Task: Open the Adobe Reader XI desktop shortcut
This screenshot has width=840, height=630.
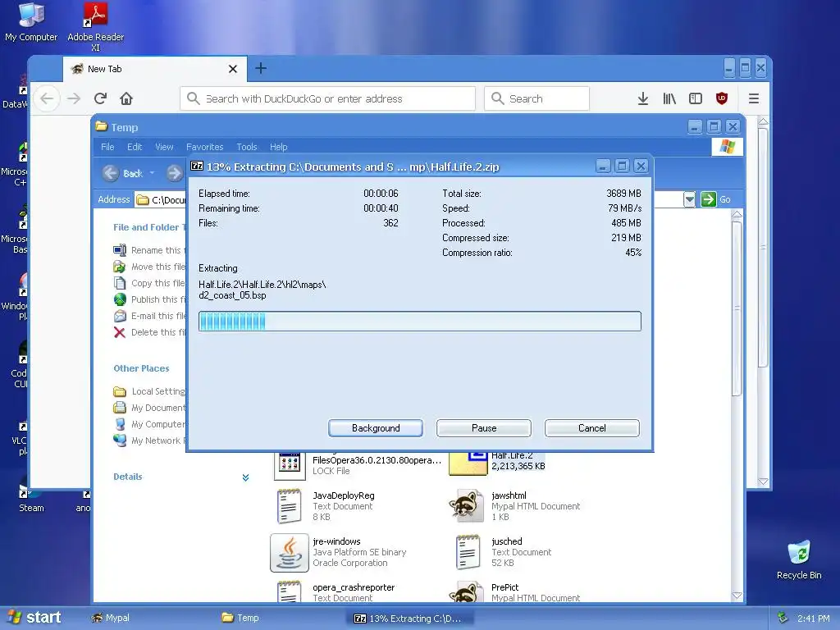Action: (95, 27)
